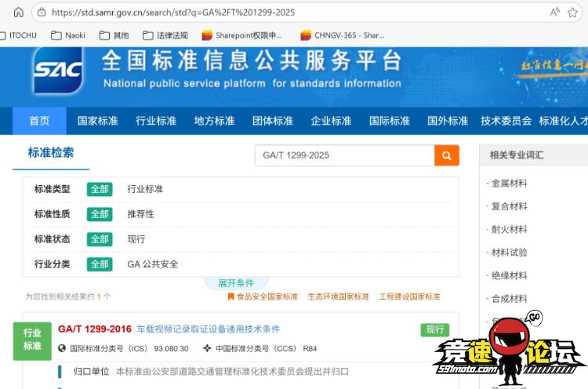Click the SAC logo
This screenshot has height=389, width=588.
coord(58,73)
